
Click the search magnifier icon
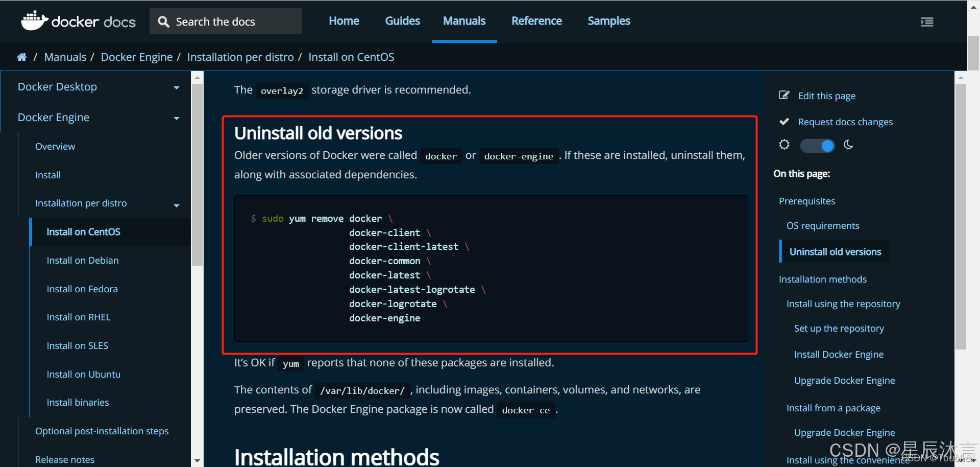tap(163, 22)
